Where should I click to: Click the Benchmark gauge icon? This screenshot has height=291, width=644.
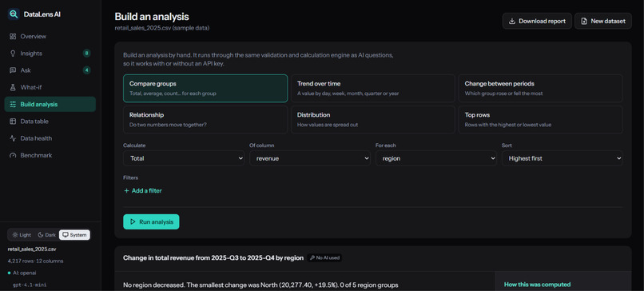click(13, 155)
